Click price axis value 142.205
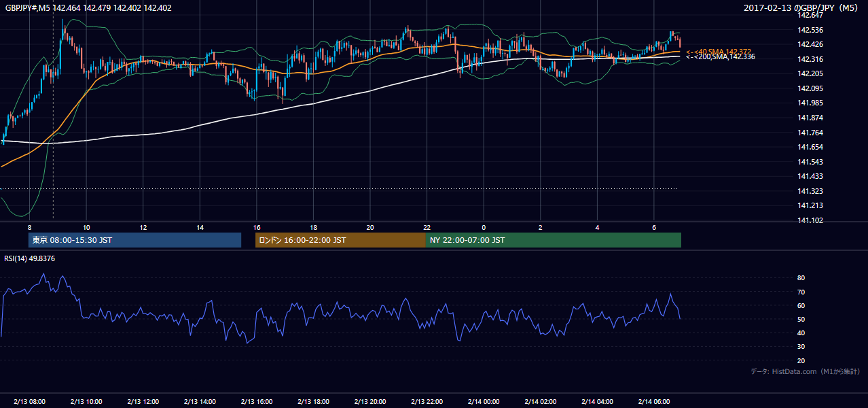 [x=810, y=73]
